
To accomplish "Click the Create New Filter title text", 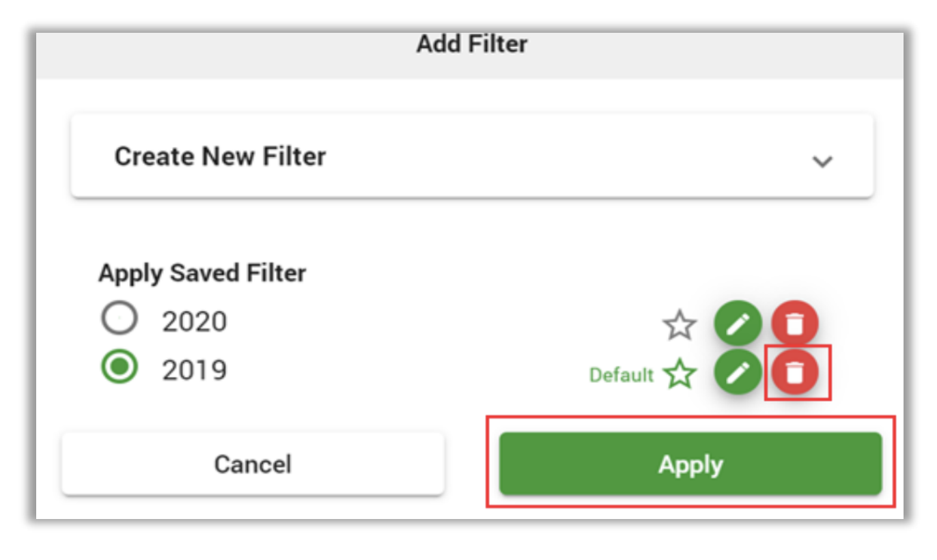I will pos(220,156).
